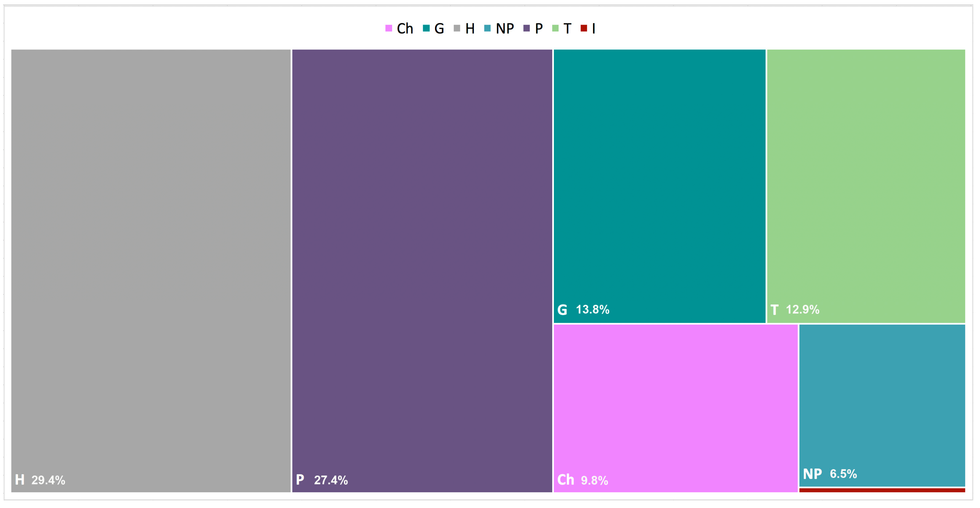Click the 13.8% data label
Screen dimensions: 980x508
[592, 310]
